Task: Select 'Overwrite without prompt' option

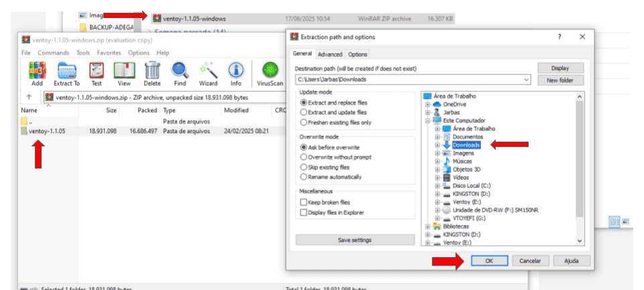Action: (304, 157)
